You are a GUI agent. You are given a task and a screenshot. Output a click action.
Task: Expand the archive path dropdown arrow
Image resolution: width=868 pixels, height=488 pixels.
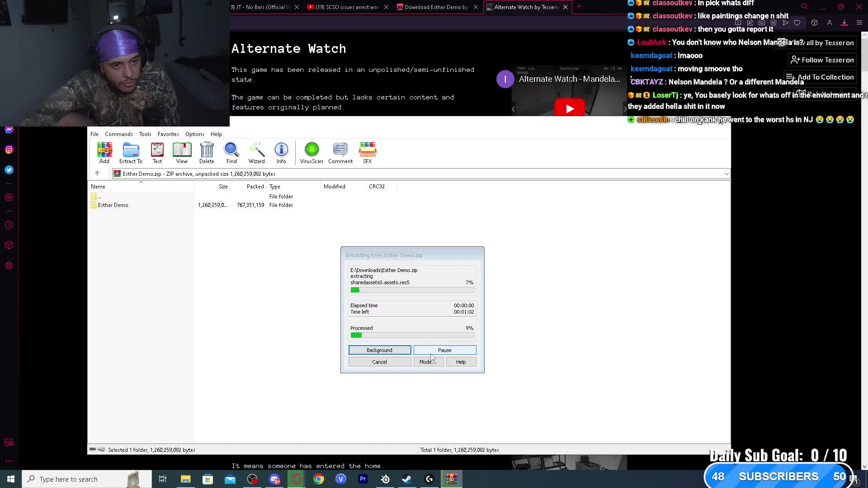coord(726,174)
